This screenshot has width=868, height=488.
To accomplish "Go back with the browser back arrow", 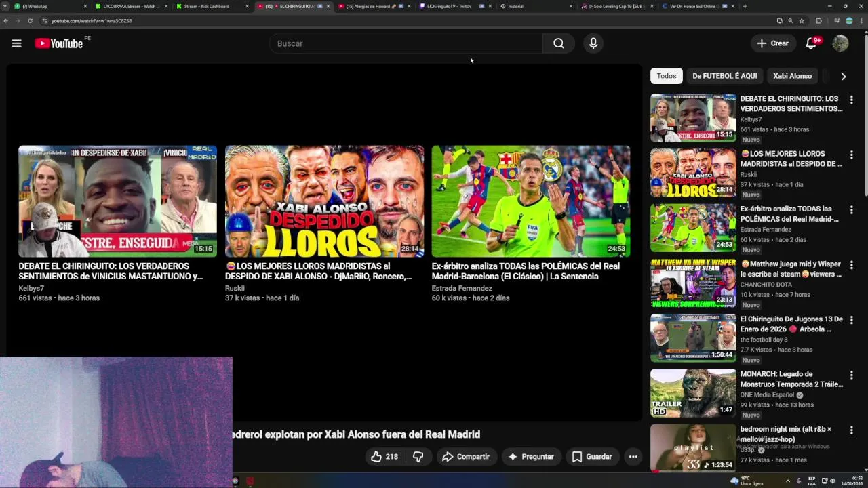I will point(6,21).
